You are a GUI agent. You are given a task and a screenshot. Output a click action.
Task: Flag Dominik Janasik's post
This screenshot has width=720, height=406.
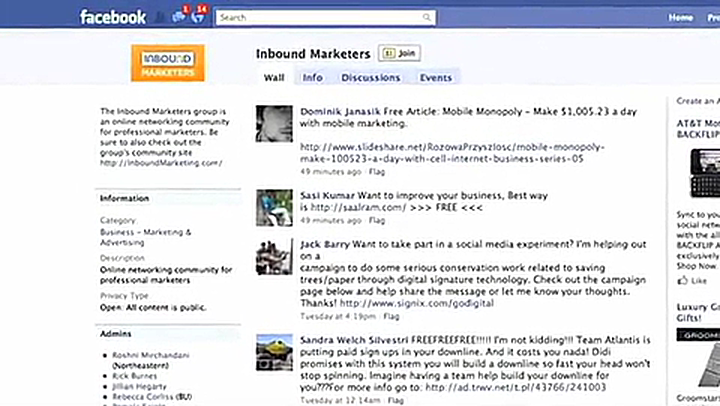click(375, 171)
